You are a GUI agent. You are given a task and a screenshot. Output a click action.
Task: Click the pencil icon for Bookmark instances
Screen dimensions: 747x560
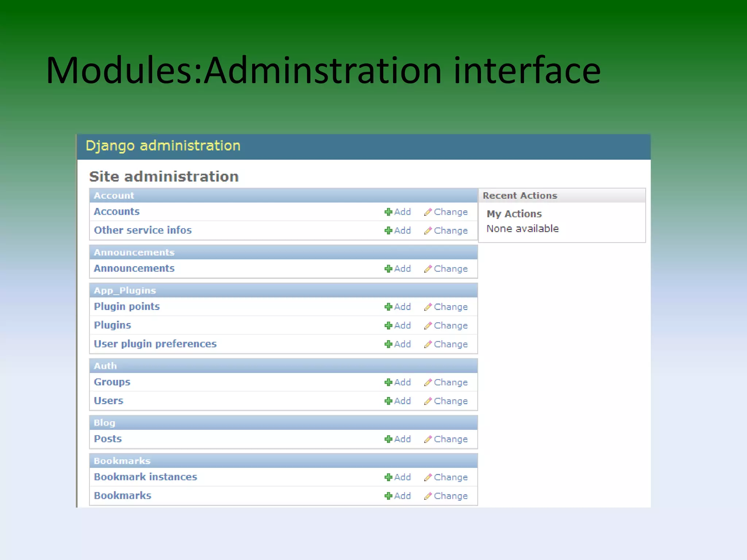click(x=428, y=477)
